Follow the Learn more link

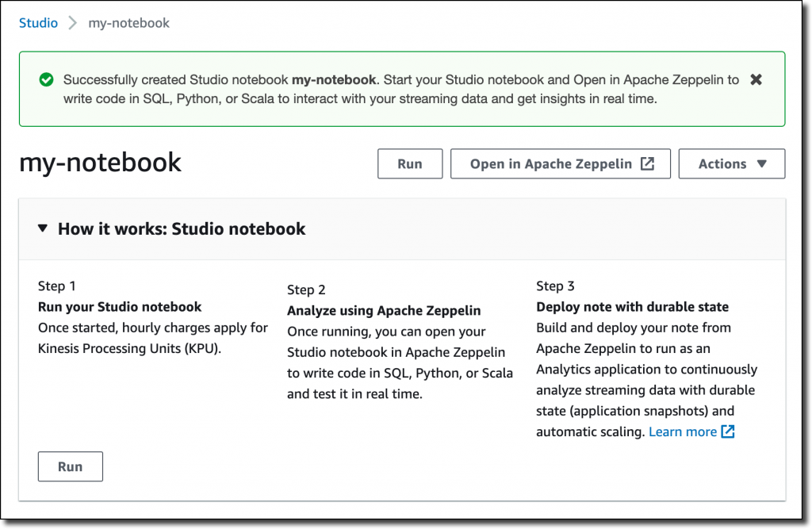click(x=682, y=431)
